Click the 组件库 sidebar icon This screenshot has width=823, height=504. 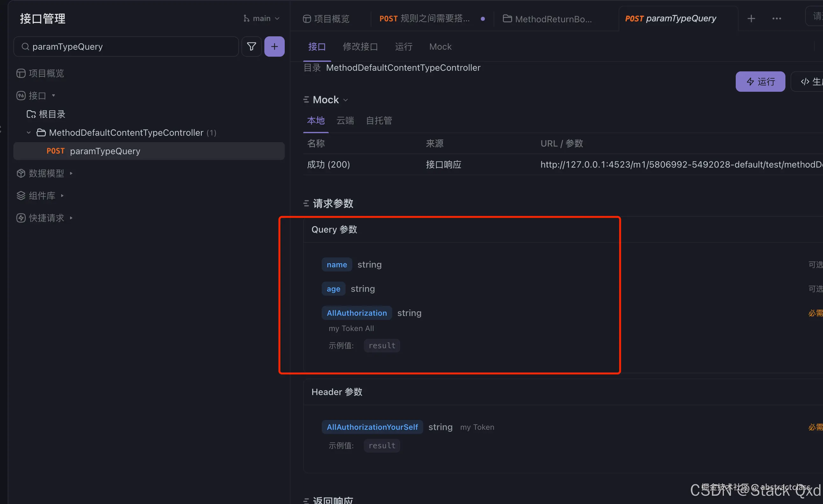21,195
